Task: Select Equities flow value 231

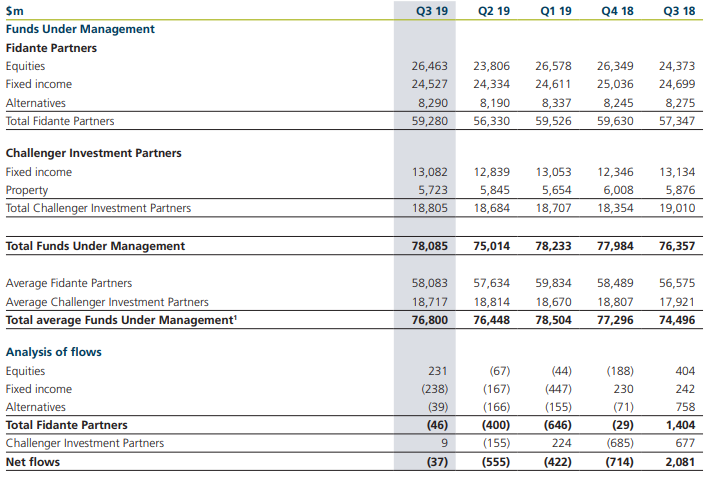Action: pos(438,371)
